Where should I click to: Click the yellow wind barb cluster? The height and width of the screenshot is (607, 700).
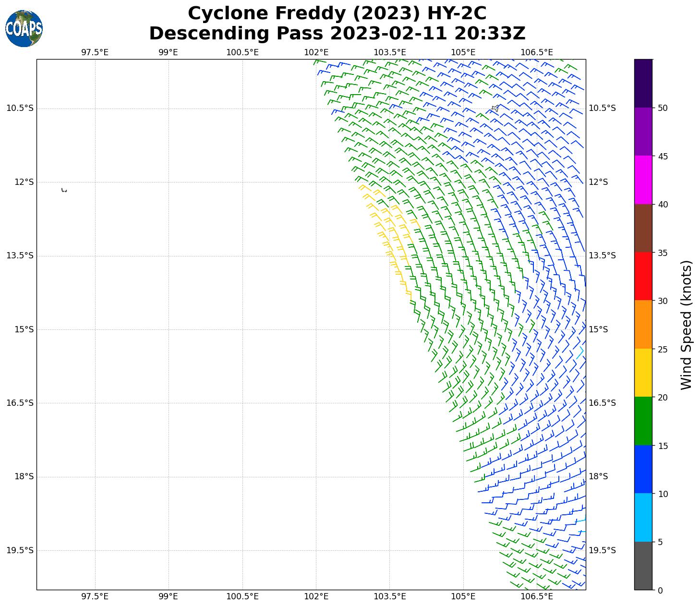(389, 235)
